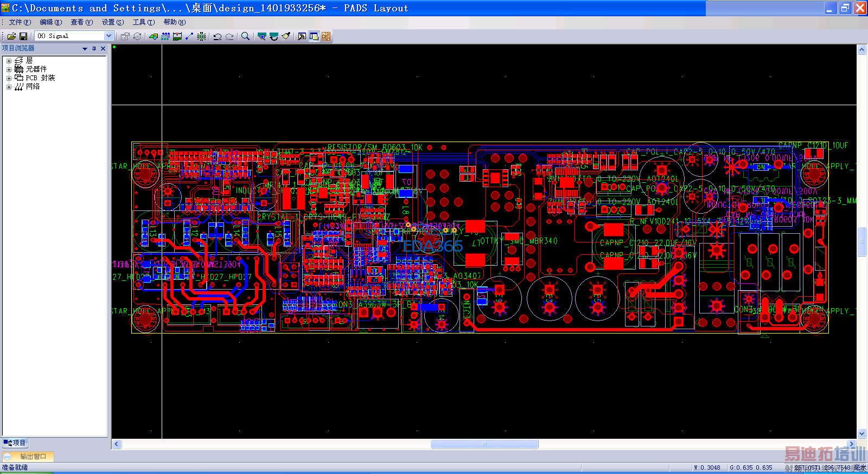Click the Redo arrow icon
Image resolution: width=868 pixels, height=474 pixels.
click(x=229, y=36)
